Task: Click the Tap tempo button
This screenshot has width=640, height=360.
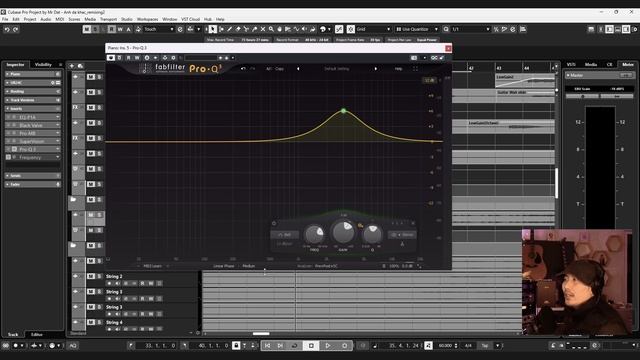Action: (x=484, y=346)
